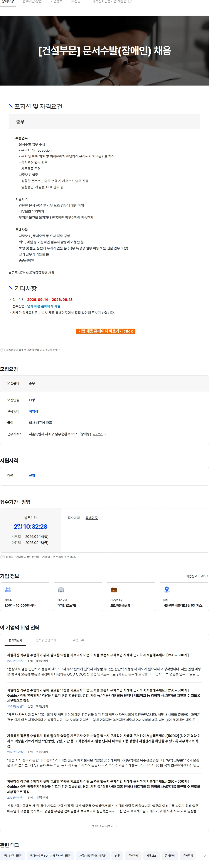Click the 문의 link under the posting

(x=48, y=350)
